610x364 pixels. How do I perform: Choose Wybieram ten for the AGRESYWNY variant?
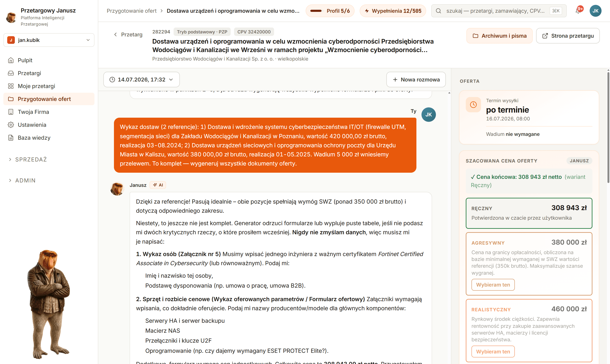point(493,285)
